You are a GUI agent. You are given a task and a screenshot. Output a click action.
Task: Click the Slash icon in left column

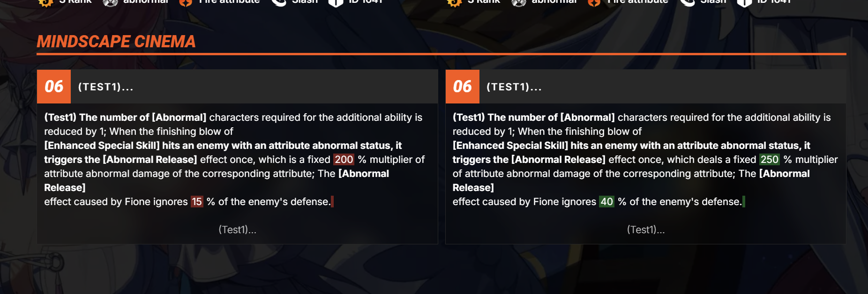pyautogui.click(x=279, y=2)
